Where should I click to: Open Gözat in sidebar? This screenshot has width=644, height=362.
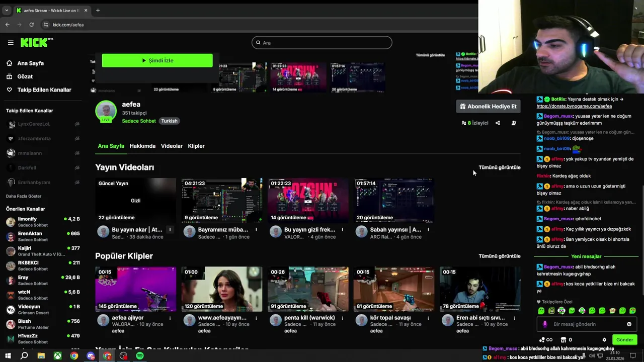pyautogui.click(x=19, y=76)
